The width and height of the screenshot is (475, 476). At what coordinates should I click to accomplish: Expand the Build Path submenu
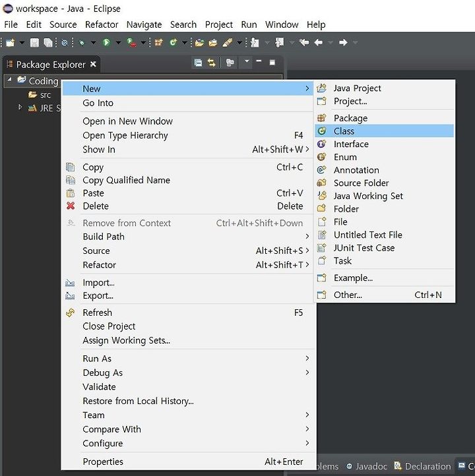[188, 236]
